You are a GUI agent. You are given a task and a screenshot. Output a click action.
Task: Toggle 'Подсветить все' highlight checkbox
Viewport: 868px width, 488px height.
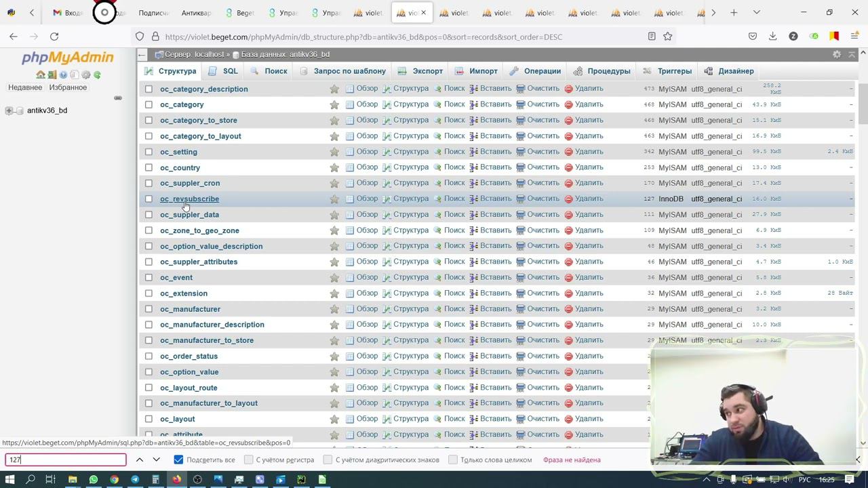pos(178,460)
